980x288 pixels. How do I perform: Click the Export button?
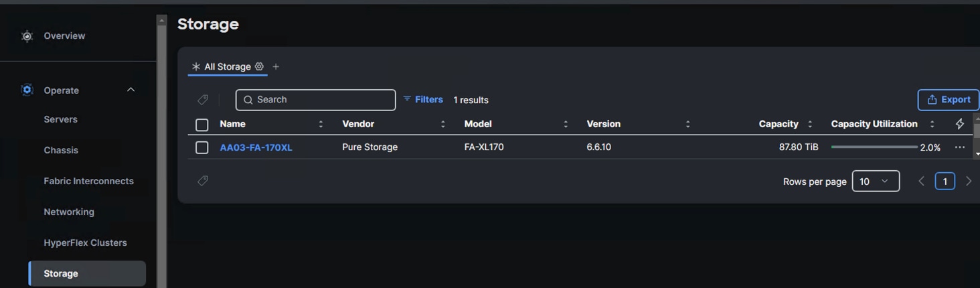(948, 100)
